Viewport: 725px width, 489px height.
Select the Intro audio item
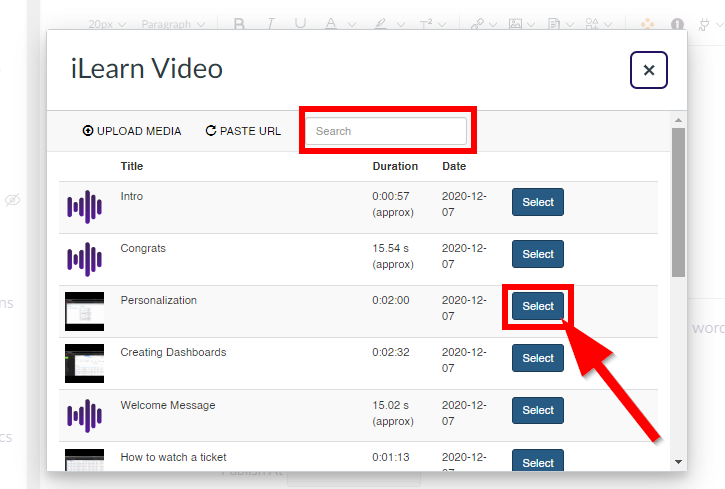[538, 202]
